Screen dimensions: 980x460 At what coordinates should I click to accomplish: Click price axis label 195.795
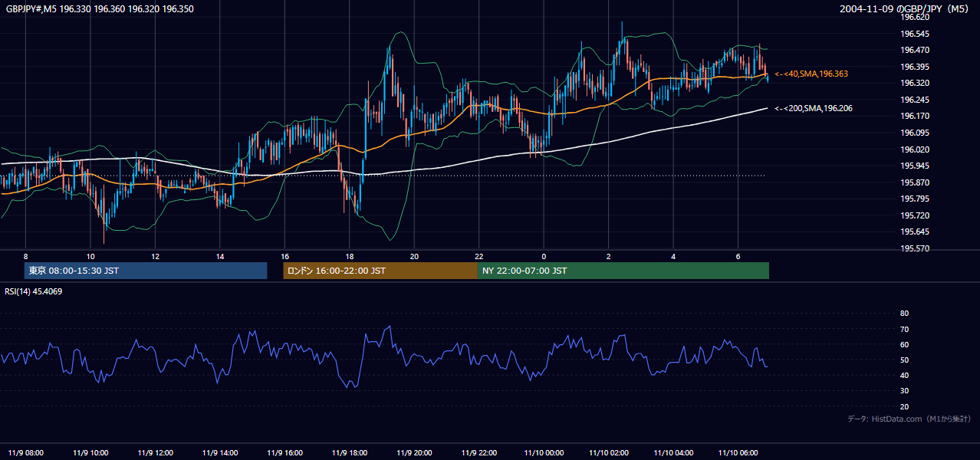[915, 199]
